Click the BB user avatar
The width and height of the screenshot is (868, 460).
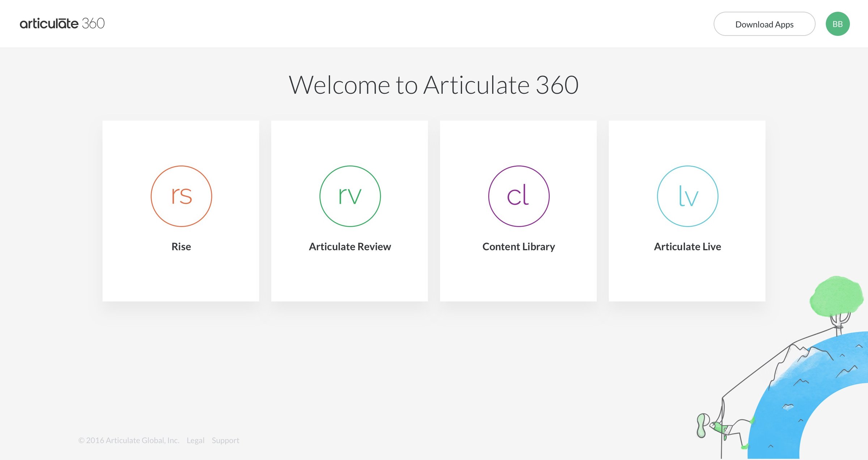pos(838,24)
